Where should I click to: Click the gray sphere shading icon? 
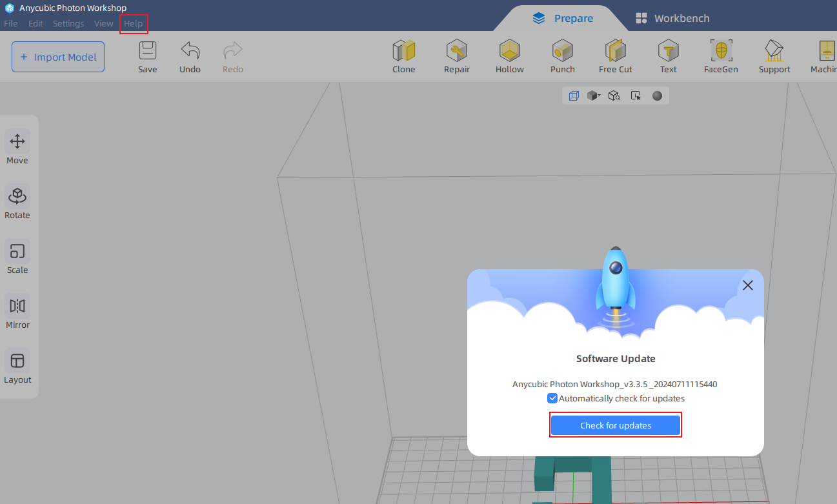pyautogui.click(x=657, y=96)
